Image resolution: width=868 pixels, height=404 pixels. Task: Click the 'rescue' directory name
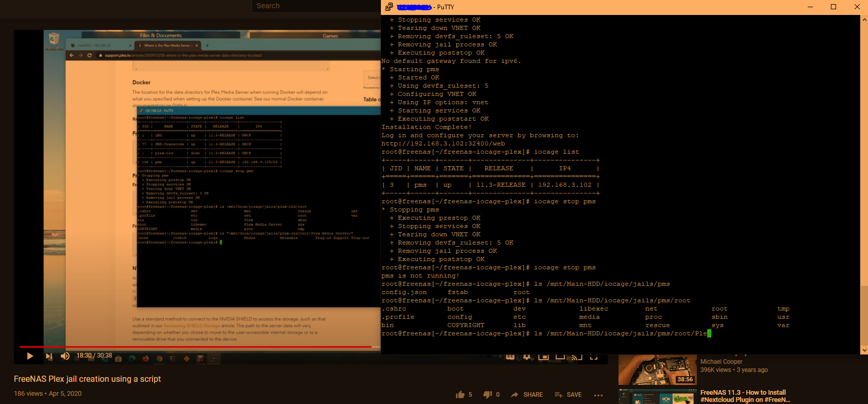(x=658, y=325)
